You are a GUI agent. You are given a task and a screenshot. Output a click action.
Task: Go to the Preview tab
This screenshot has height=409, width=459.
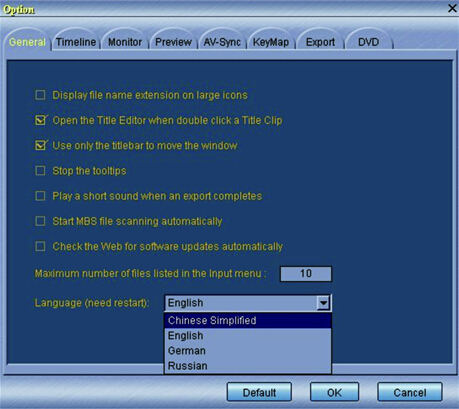coord(173,42)
